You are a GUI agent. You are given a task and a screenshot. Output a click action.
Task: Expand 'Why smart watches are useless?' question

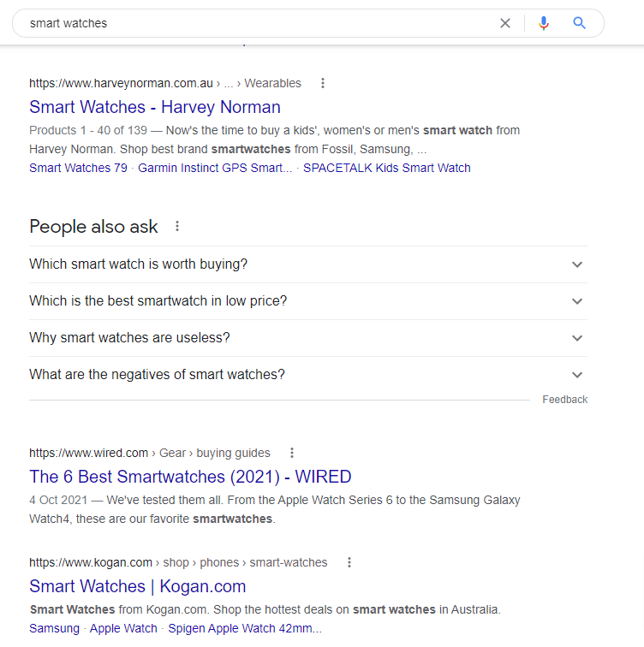point(308,337)
